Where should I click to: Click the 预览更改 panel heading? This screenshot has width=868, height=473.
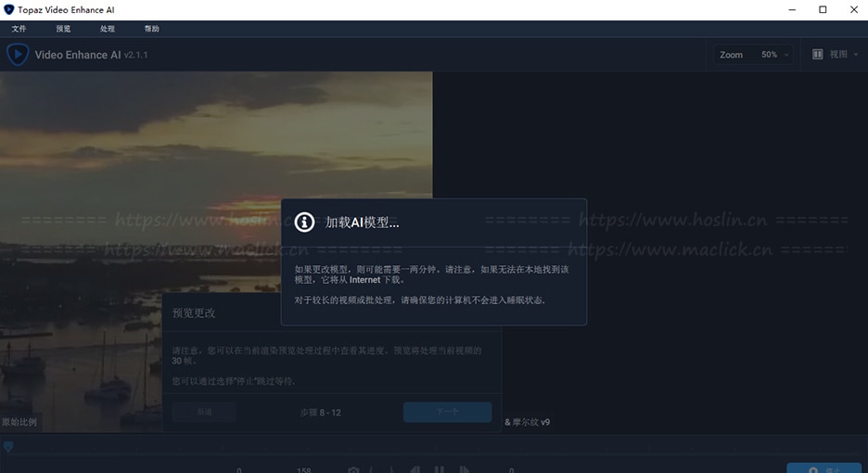click(194, 313)
